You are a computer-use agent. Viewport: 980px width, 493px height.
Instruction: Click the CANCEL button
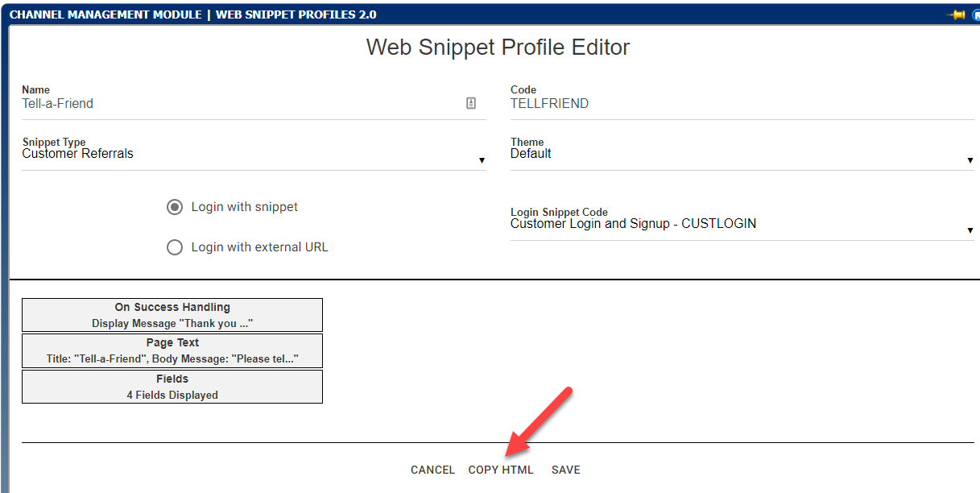point(432,470)
